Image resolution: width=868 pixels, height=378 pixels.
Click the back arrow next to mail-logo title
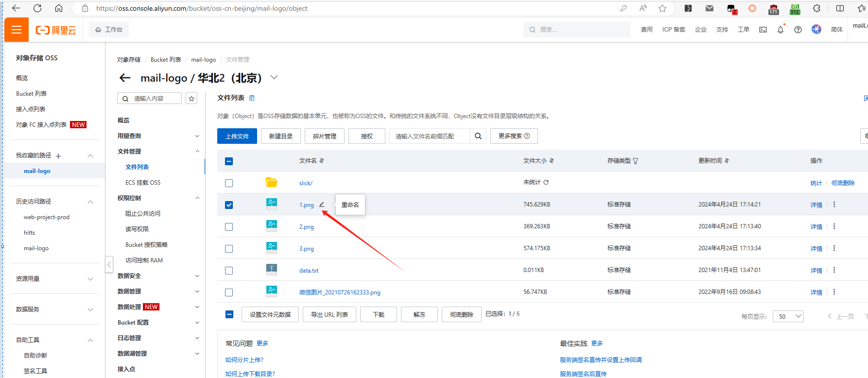pyautogui.click(x=125, y=78)
